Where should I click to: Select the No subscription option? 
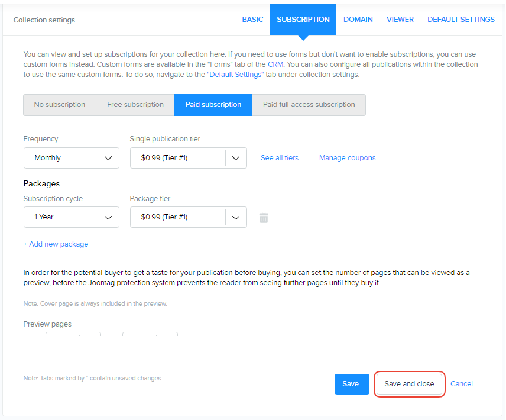(x=60, y=105)
